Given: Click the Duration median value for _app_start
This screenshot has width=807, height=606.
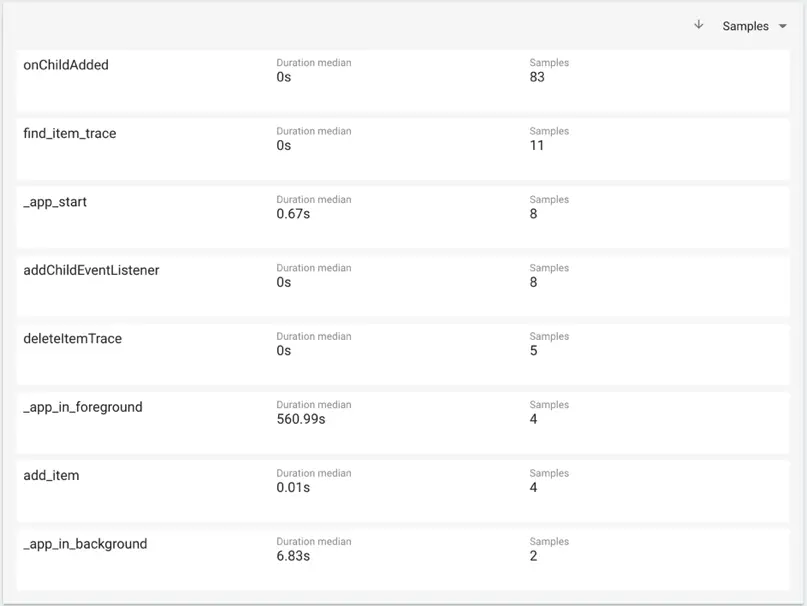Looking at the screenshot, I should point(288,213).
